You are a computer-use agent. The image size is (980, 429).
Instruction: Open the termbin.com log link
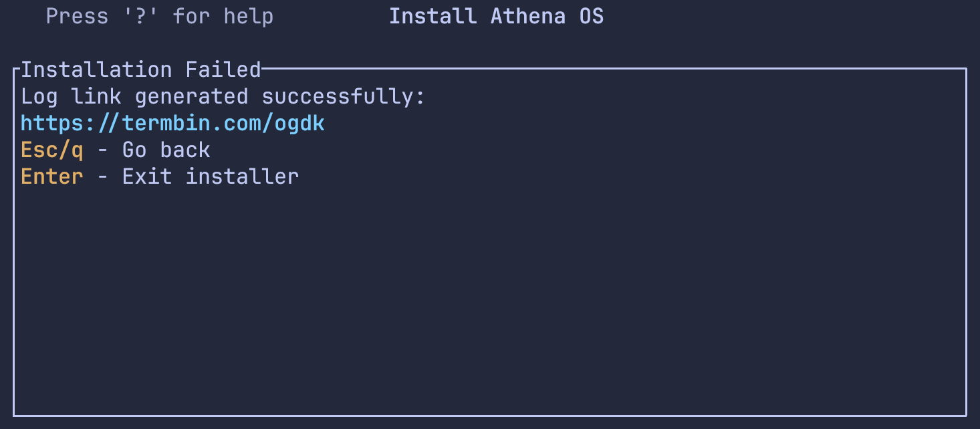172,124
